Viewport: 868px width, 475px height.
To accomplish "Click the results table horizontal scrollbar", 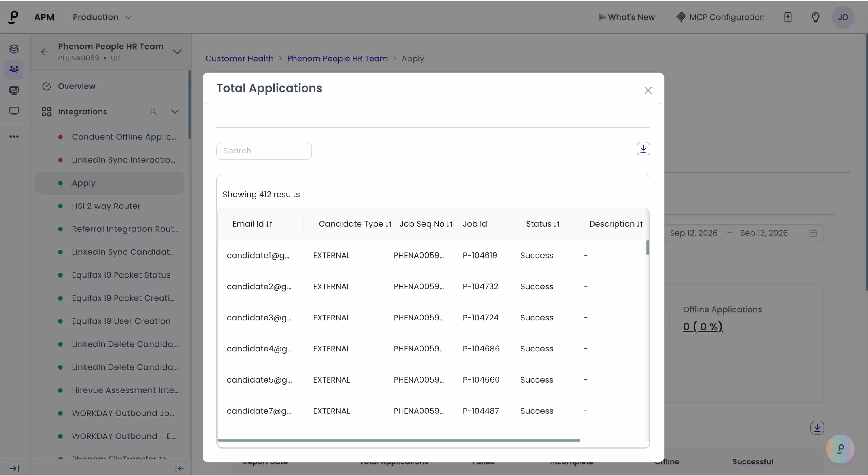I will tap(399, 440).
